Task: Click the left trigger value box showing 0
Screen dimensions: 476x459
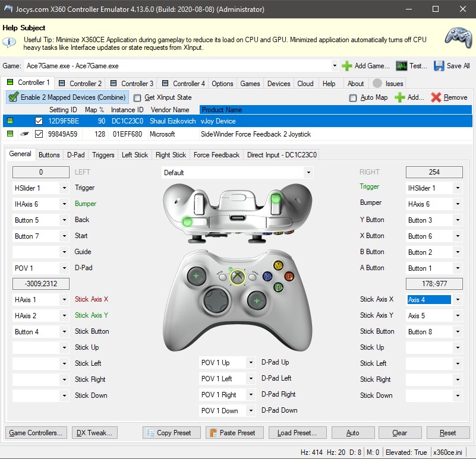Action: pyautogui.click(x=41, y=172)
